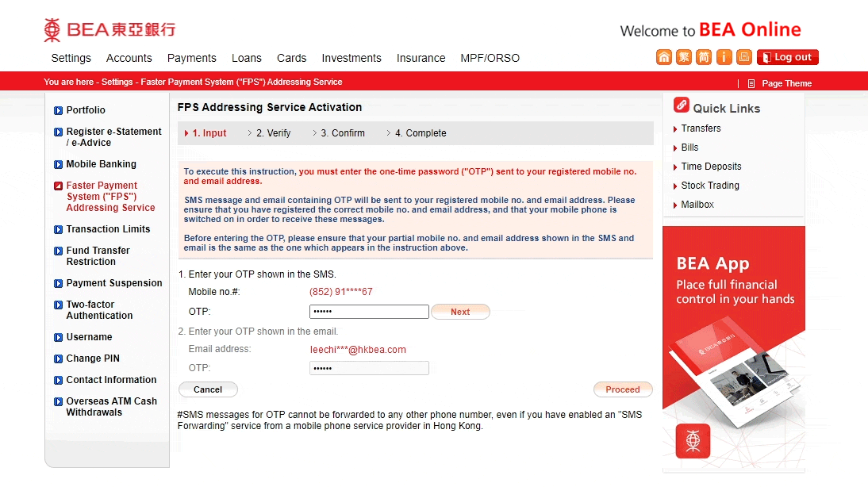868x487 pixels.
Task: Log out of BEA Online
Action: click(788, 57)
